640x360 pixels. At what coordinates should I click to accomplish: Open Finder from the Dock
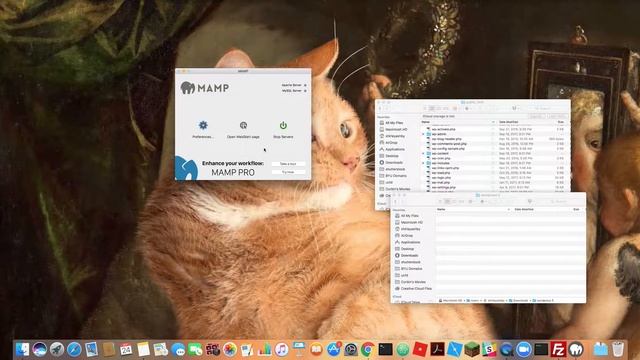tap(22, 349)
